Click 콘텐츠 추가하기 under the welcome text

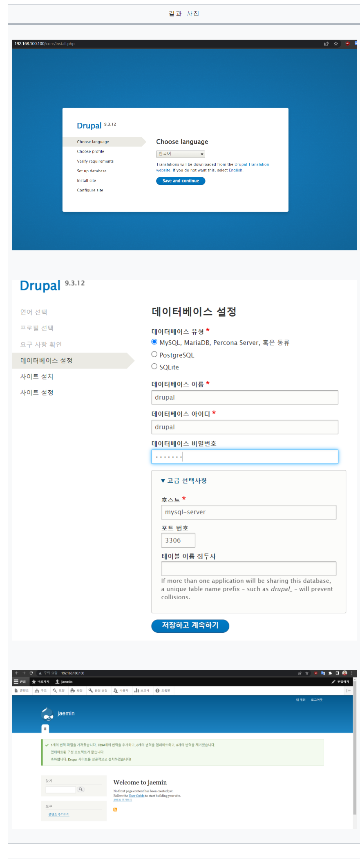coord(123,800)
